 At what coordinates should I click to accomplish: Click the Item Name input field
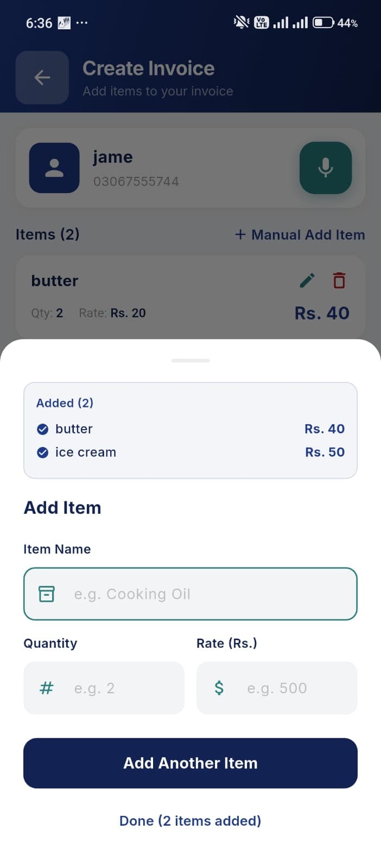tap(190, 594)
